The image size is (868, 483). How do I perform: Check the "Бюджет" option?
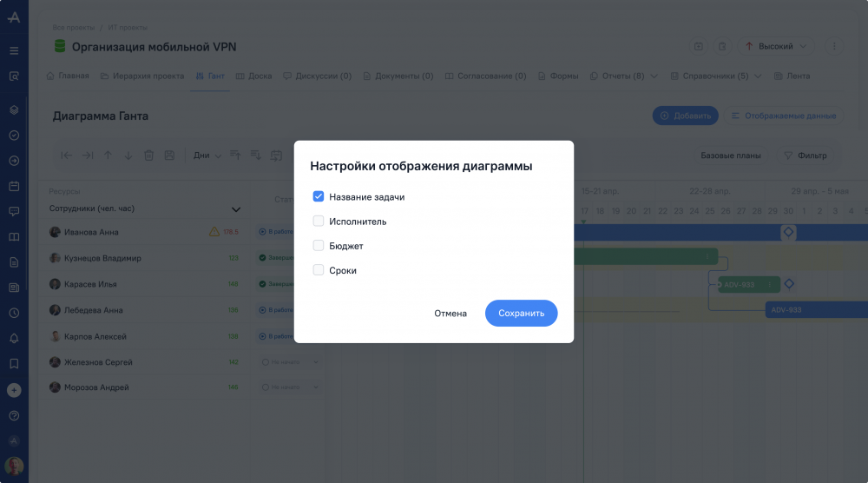[x=319, y=246]
